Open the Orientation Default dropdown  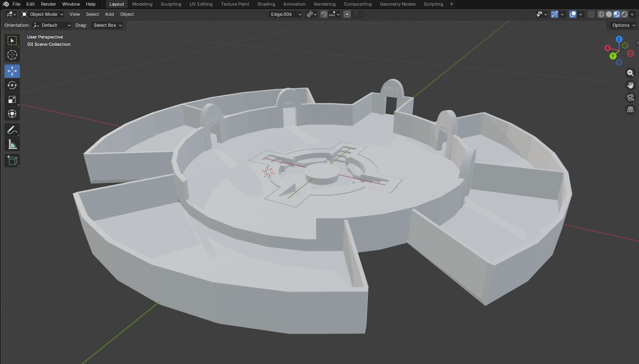pos(52,25)
